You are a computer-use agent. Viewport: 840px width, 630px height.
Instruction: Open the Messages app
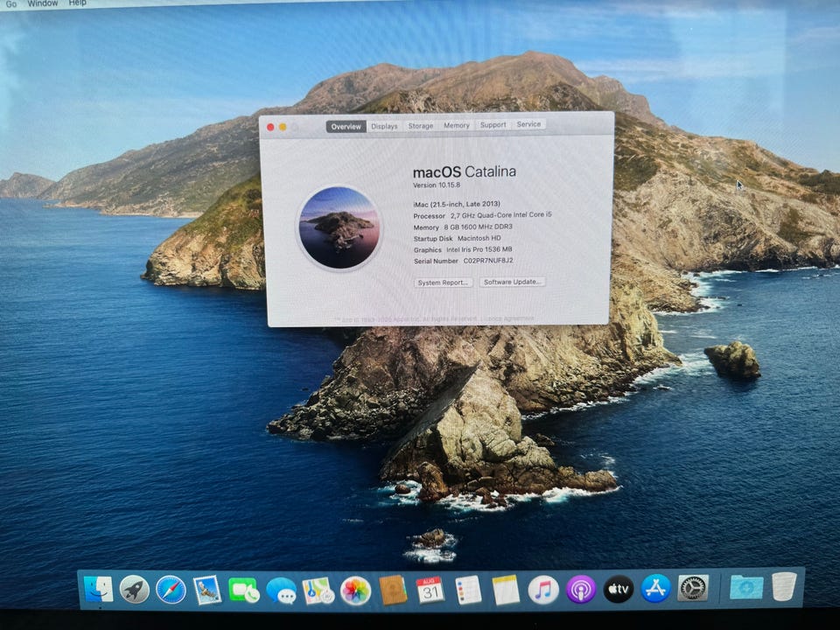(x=281, y=591)
